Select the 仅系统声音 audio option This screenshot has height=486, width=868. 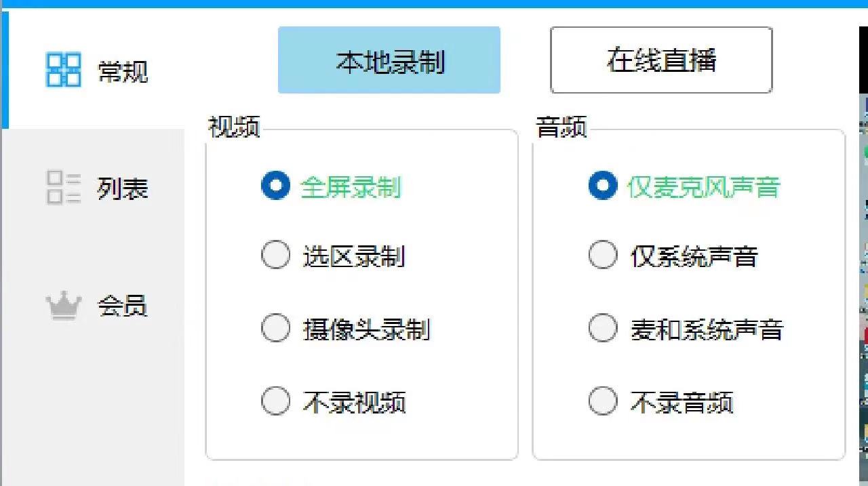pos(603,255)
